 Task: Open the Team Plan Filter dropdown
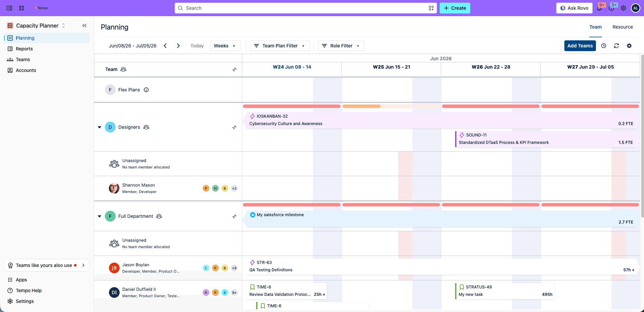point(280,46)
